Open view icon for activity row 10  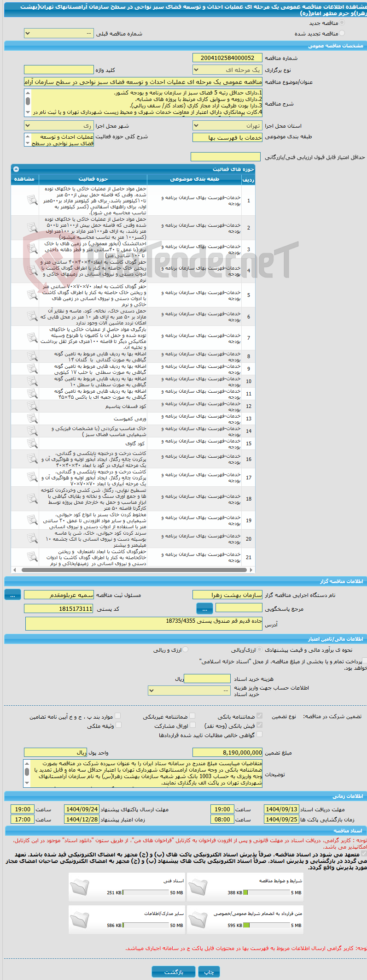pyautogui.click(x=32, y=381)
